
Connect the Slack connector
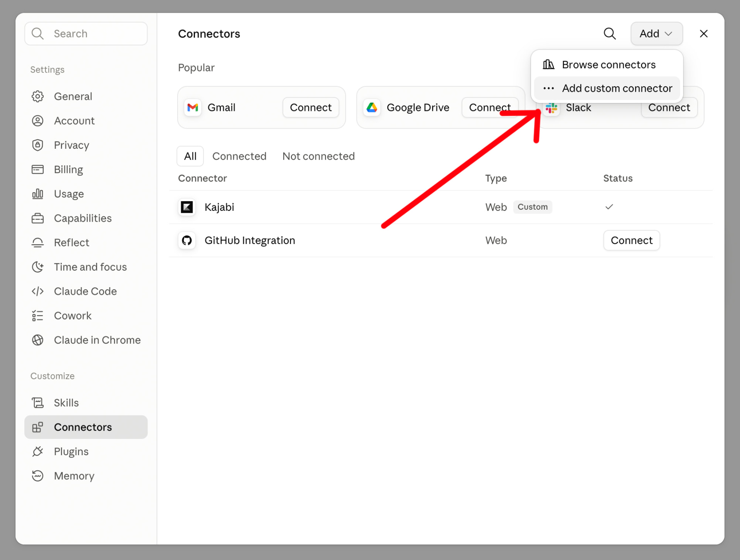pos(669,108)
